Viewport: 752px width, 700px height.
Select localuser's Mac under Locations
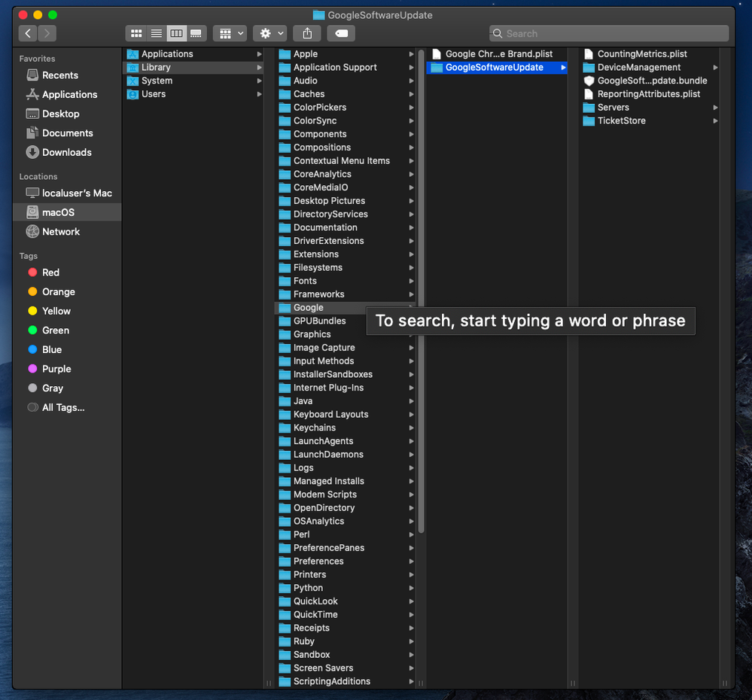click(x=67, y=193)
